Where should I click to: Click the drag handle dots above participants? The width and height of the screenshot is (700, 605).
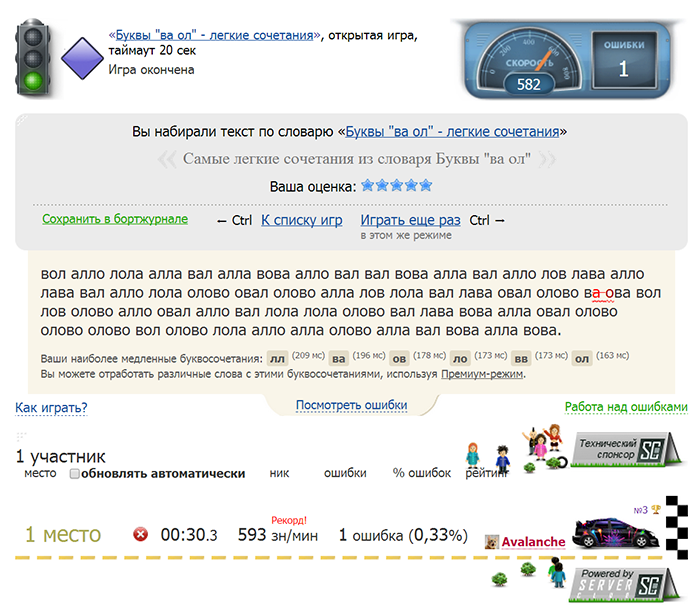pos(21,435)
